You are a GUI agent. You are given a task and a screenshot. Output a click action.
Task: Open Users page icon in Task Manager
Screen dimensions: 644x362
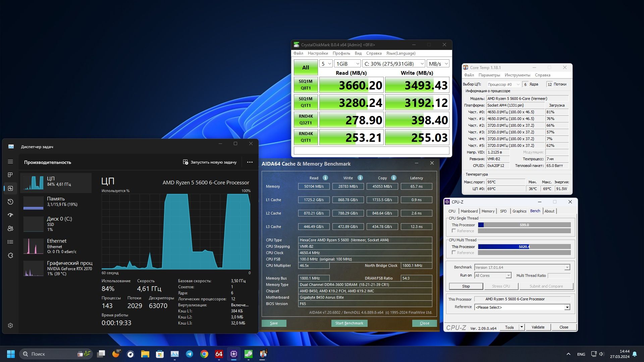tap(10, 229)
